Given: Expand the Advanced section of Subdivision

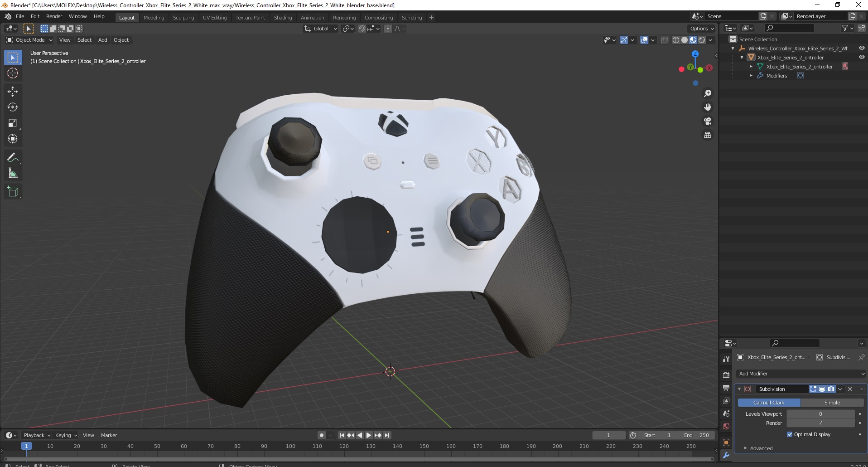Looking at the screenshot, I should (x=761, y=448).
